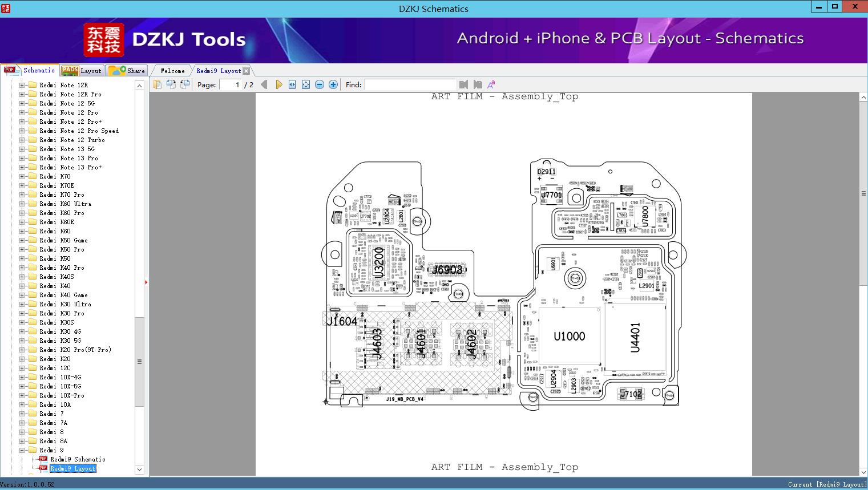Click folder icon of Redmi 10X-4G
This screenshot has width=868, height=490.
(33, 377)
